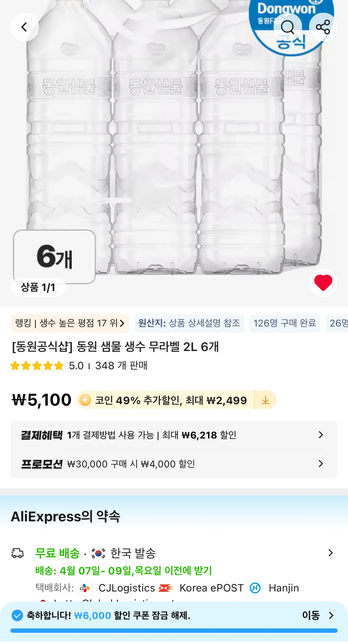Tap the 상품 1/1 image counter

tap(38, 288)
